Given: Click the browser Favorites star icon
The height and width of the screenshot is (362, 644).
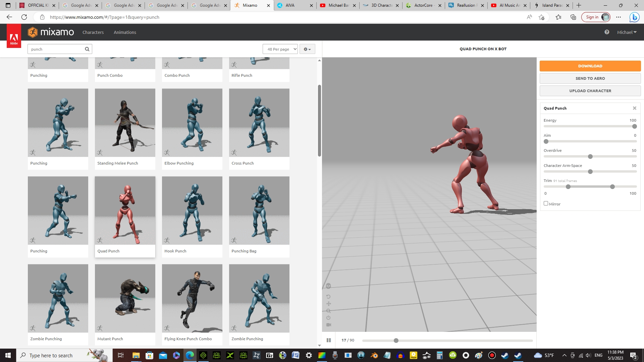Looking at the screenshot, I should tap(558, 17).
